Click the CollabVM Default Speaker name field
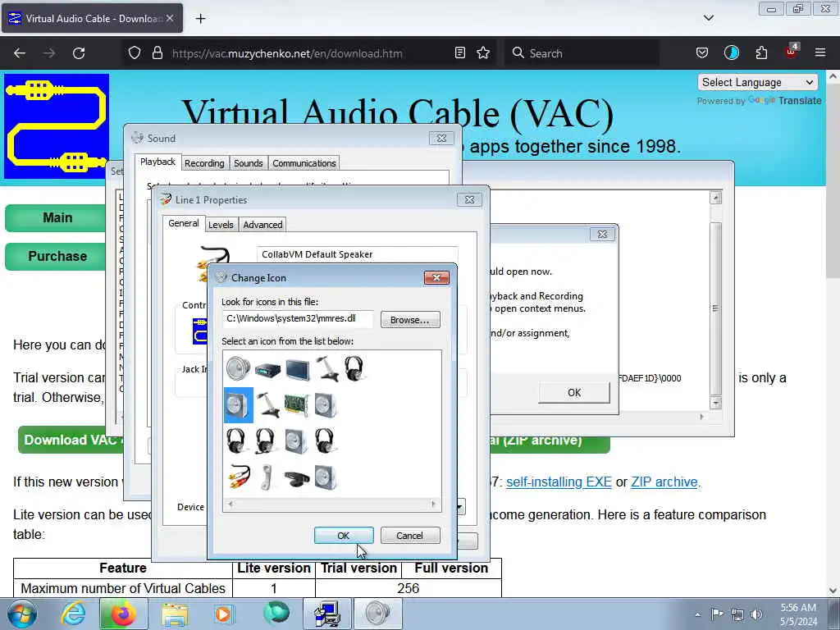840x630 pixels. click(358, 254)
